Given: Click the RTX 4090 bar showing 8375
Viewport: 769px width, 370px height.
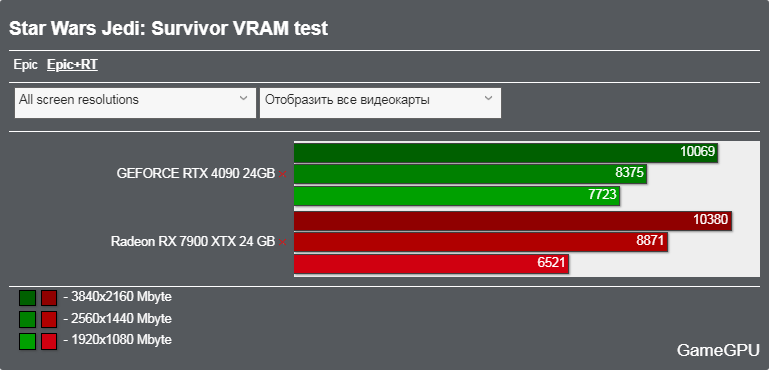Looking at the screenshot, I should point(470,174).
